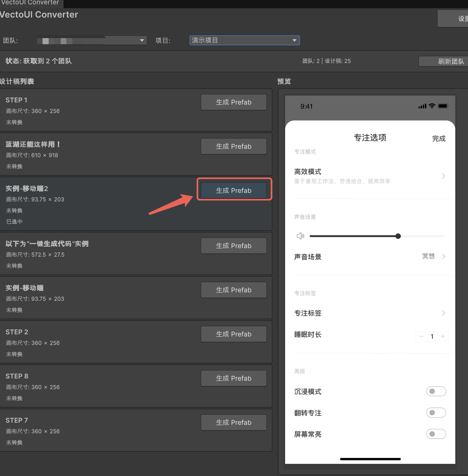Tap 完成 in the preview header

click(438, 139)
